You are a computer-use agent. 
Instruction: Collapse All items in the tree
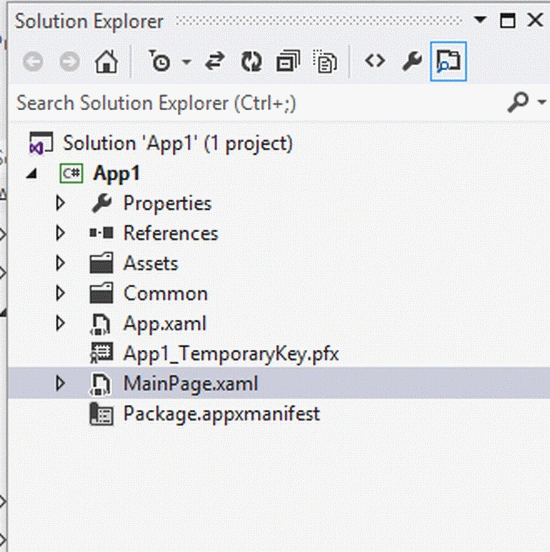tap(288, 62)
